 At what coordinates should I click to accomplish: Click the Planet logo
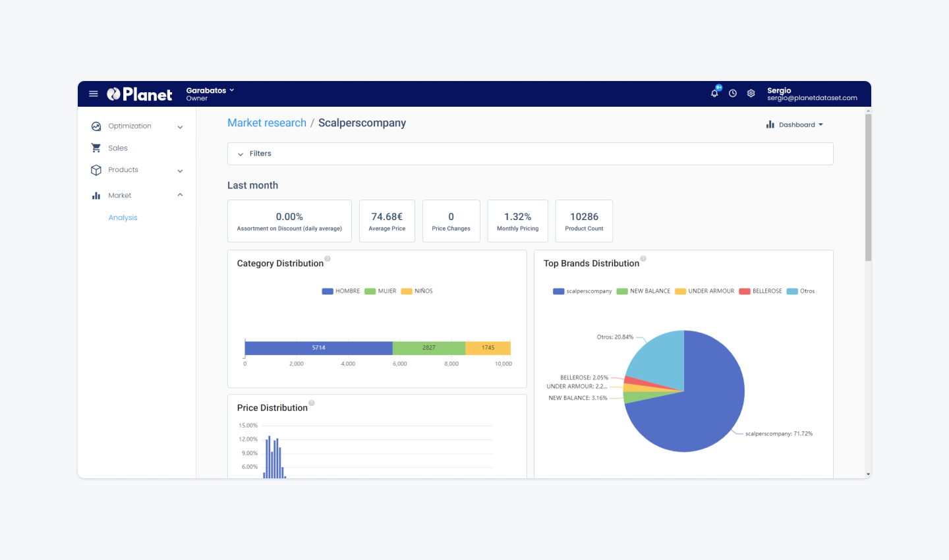[140, 94]
